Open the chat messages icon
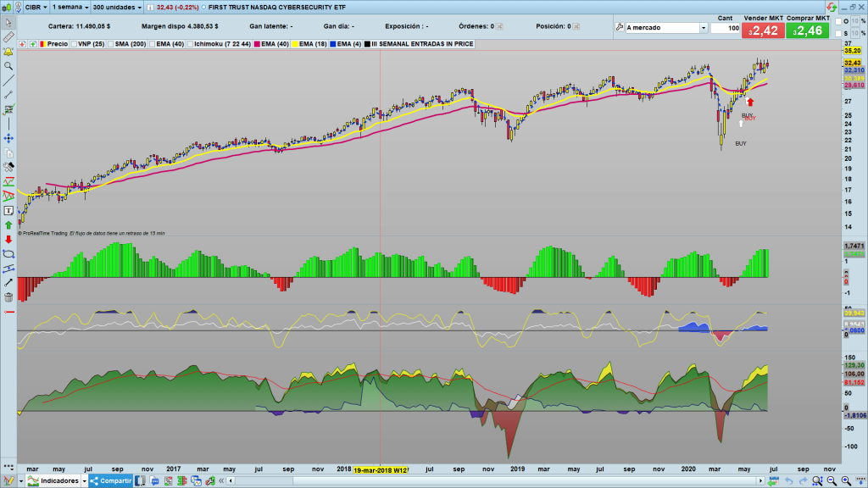This screenshot has height=488, width=868. (x=154, y=481)
